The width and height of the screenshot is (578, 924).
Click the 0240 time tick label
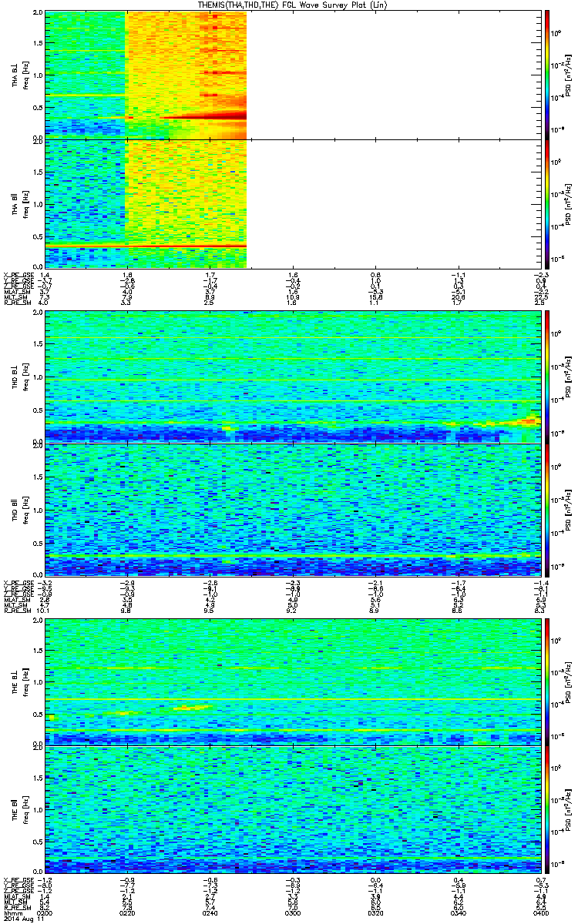coord(210,912)
